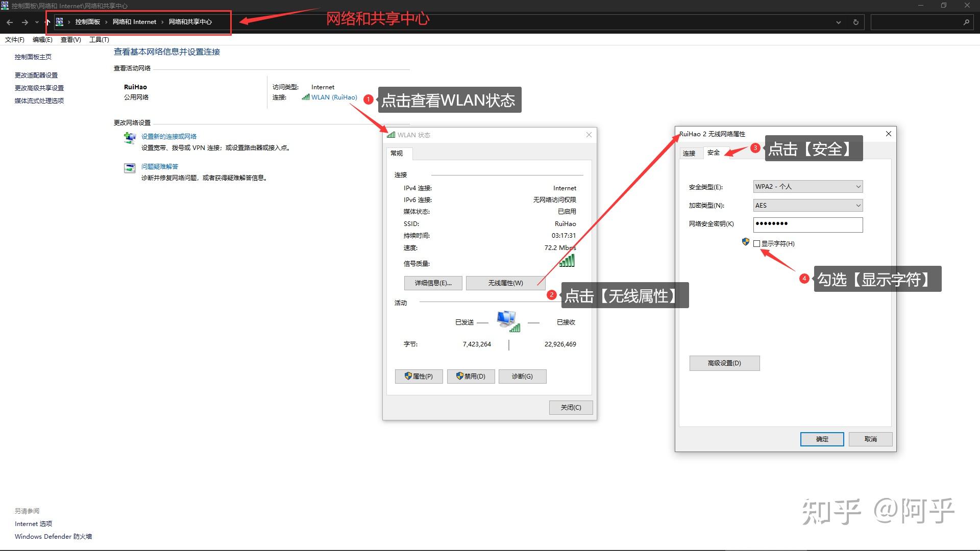Click the 03:17:31 duration value
The width and height of the screenshot is (980, 551).
pyautogui.click(x=563, y=236)
